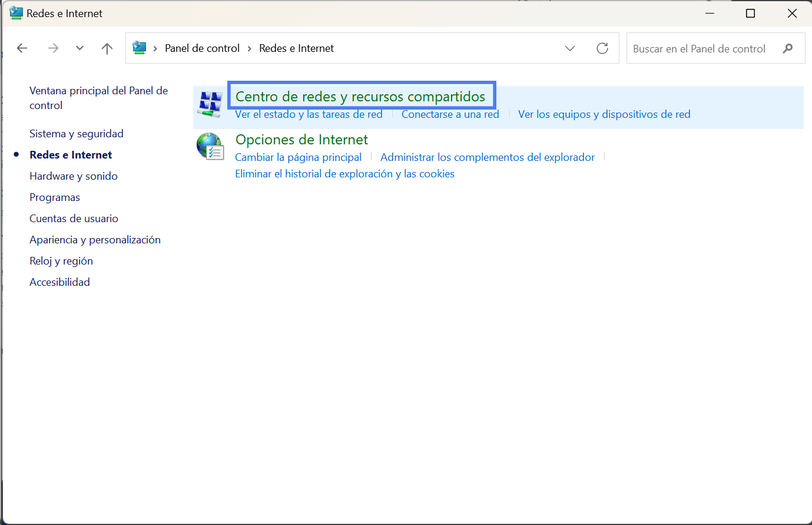Open Hardware y sonido category
812x525 pixels.
(74, 176)
